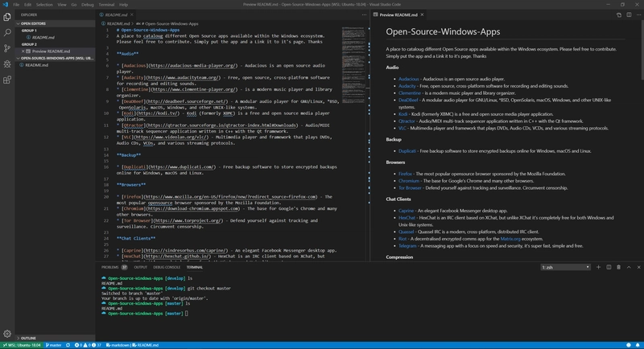Click the master branch in status bar
This screenshot has width=644, height=349.
(x=53, y=345)
